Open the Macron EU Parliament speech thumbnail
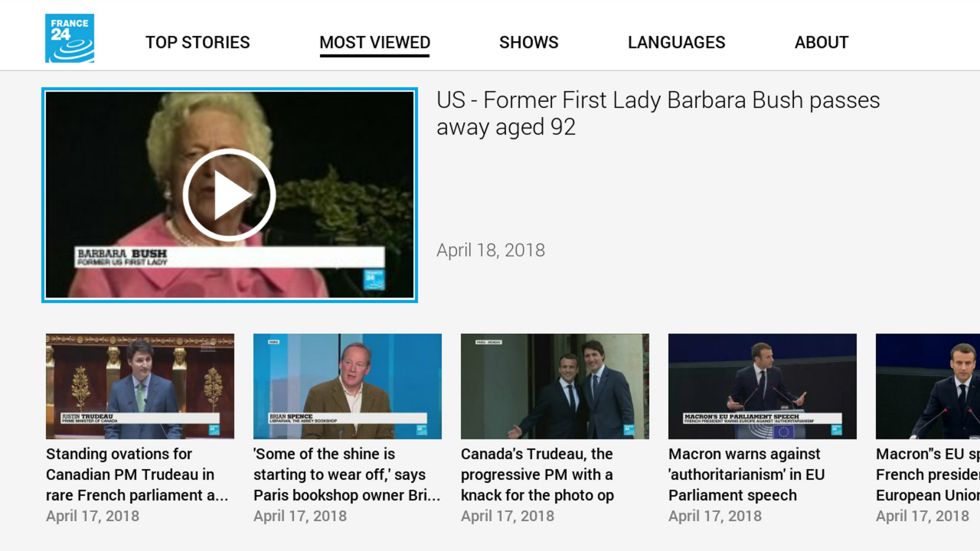Screen dimensions: 980x551 [763, 386]
